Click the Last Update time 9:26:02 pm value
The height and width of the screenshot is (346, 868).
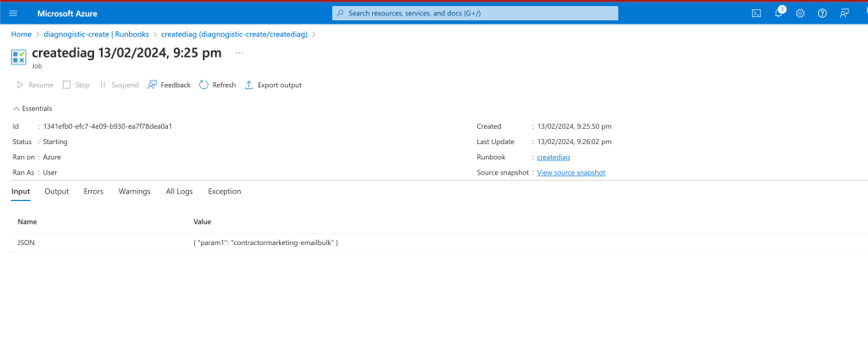pos(574,142)
